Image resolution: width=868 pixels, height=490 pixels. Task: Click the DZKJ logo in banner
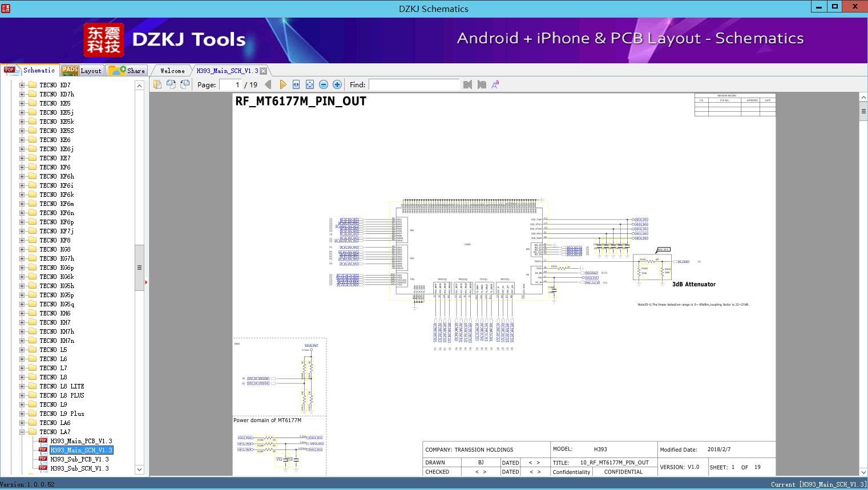pyautogui.click(x=104, y=40)
